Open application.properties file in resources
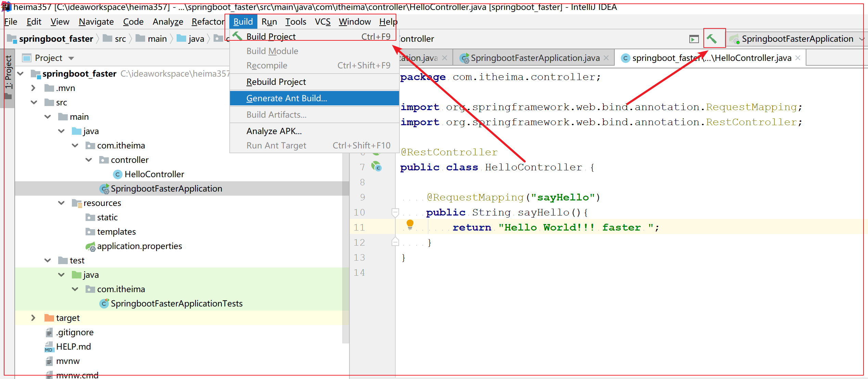The height and width of the screenshot is (379, 868). click(x=139, y=246)
